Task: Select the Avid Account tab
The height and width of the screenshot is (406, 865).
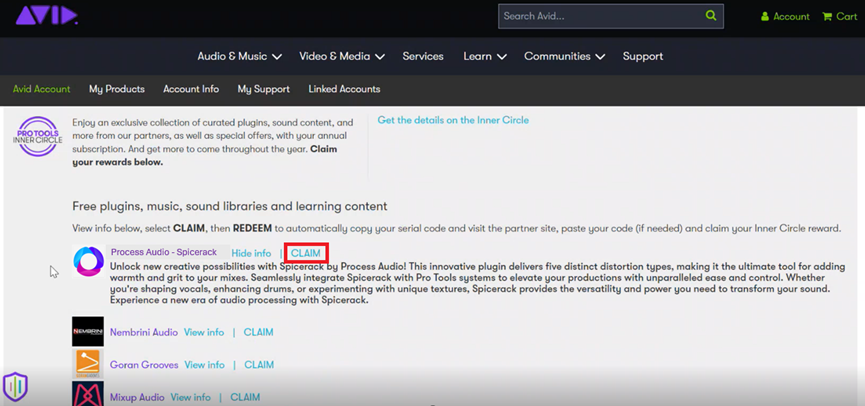Action: [x=41, y=89]
